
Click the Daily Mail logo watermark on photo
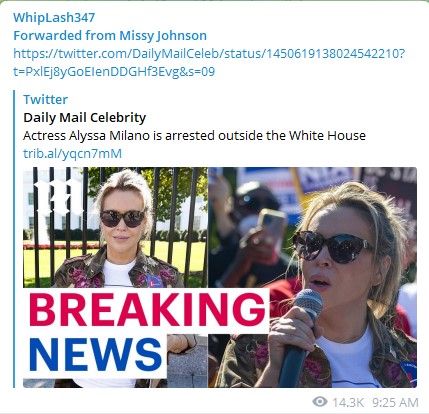(x=59, y=198)
